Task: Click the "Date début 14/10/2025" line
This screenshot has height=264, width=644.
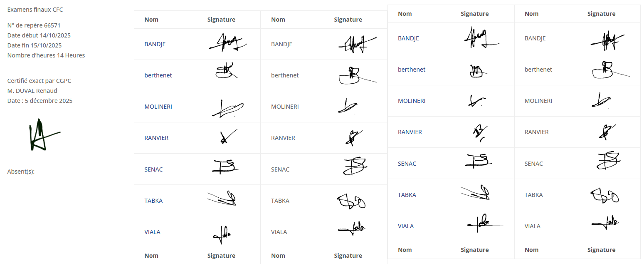Action: coord(35,35)
